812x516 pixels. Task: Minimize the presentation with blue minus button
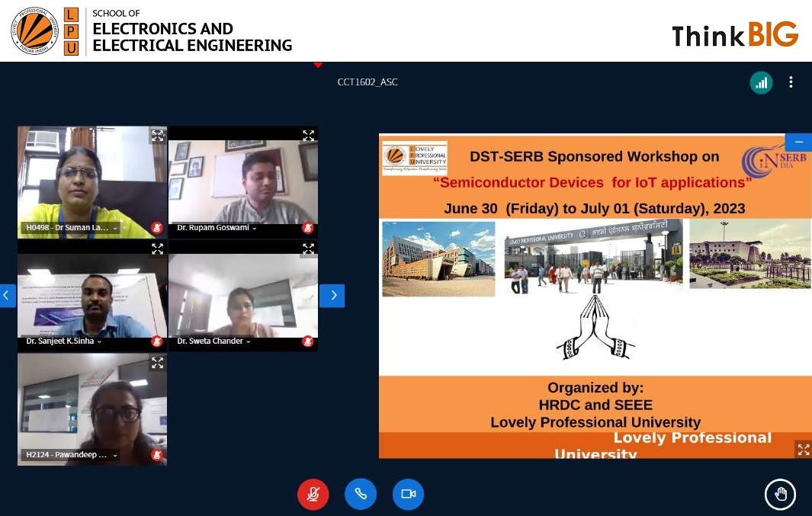pyautogui.click(x=798, y=142)
